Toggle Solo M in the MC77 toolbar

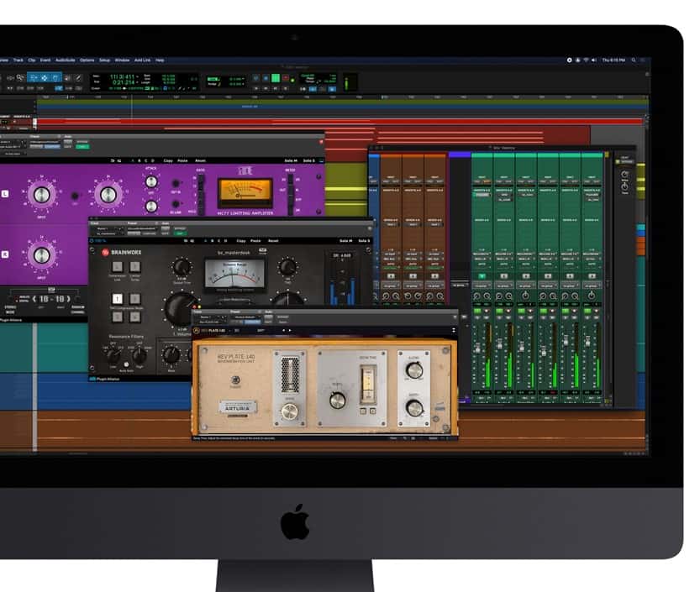[291, 160]
